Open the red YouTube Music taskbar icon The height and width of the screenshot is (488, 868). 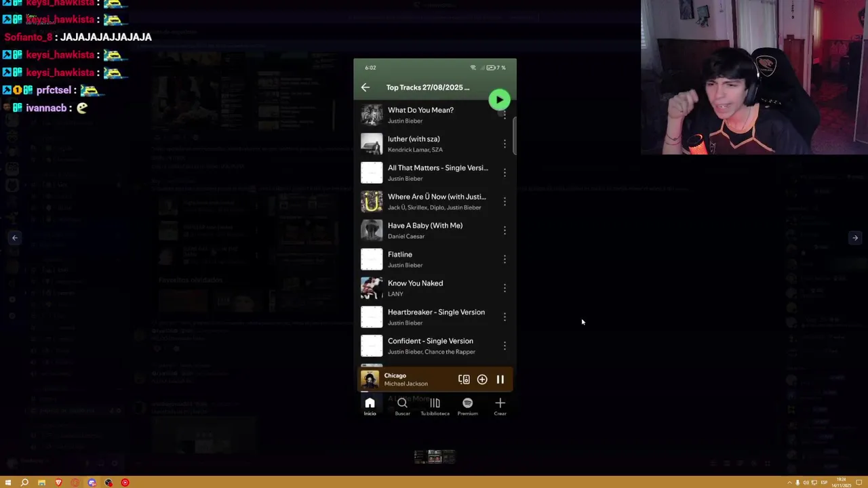click(125, 483)
